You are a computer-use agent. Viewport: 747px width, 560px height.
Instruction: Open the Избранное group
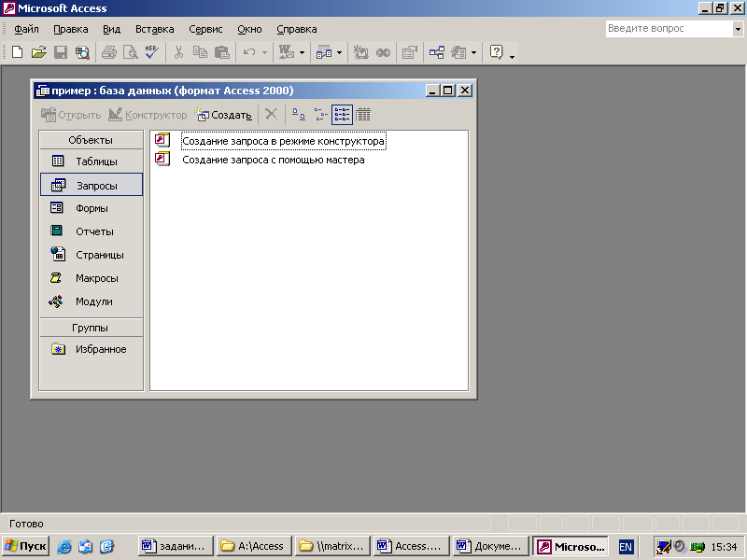point(91,349)
